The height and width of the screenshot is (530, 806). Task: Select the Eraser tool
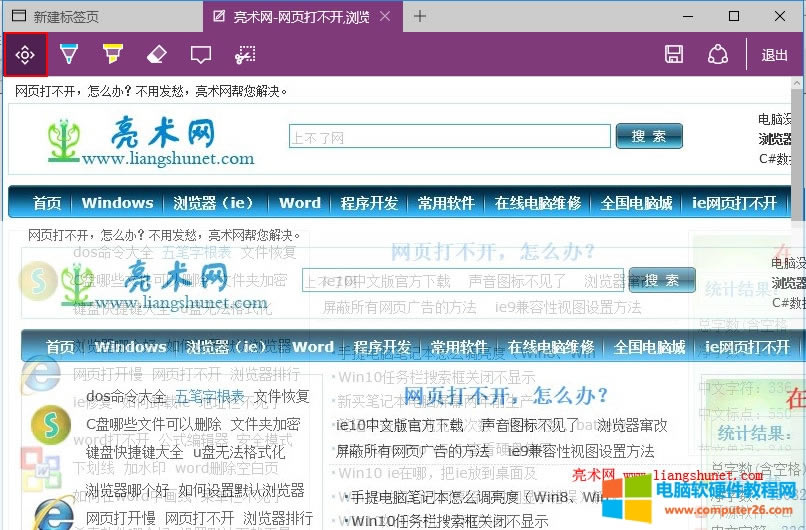point(157,54)
